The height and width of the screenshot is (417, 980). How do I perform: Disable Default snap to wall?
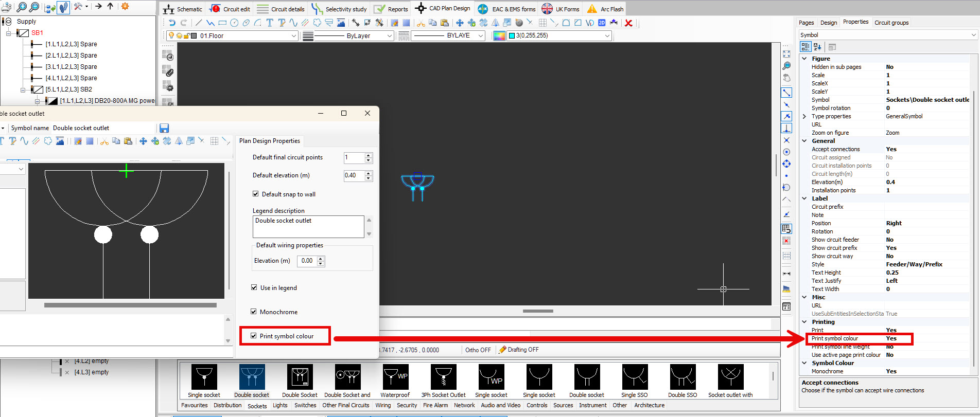click(x=256, y=194)
